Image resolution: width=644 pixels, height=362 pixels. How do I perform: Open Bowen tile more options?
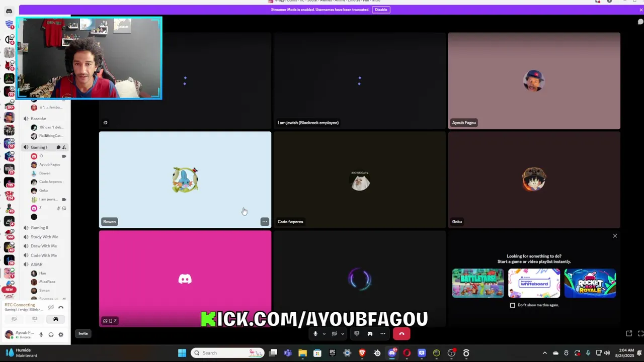tap(265, 222)
